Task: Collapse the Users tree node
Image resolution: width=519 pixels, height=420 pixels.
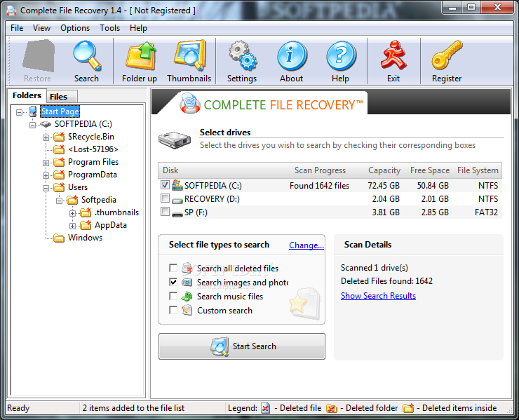Action: [46, 188]
